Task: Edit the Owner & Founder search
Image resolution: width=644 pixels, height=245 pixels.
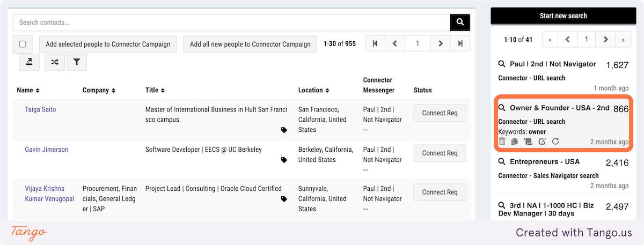Action: click(542, 142)
